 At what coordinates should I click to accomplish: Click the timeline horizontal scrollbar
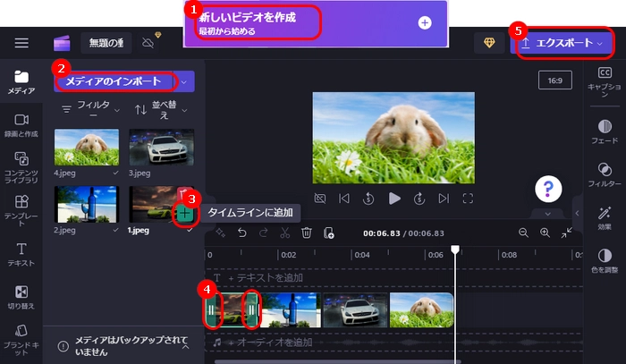point(337,362)
